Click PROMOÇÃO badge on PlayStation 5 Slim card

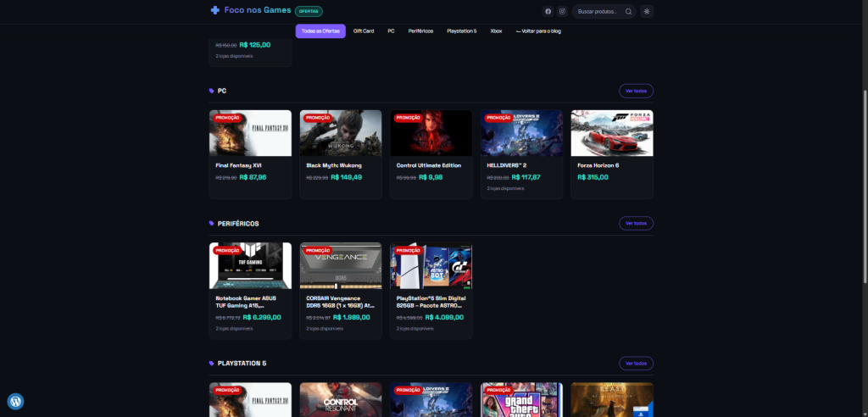click(x=408, y=250)
